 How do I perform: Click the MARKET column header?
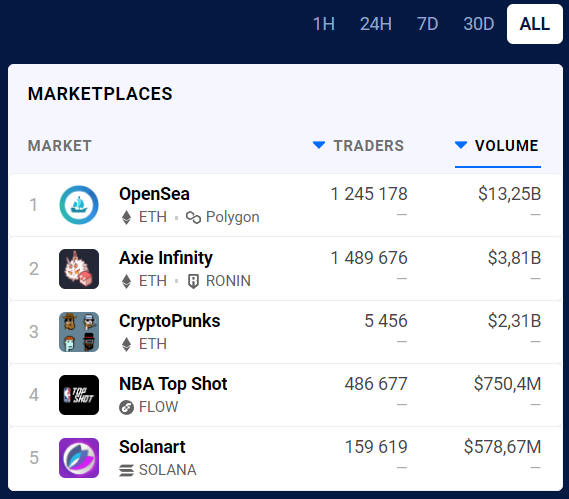60,146
